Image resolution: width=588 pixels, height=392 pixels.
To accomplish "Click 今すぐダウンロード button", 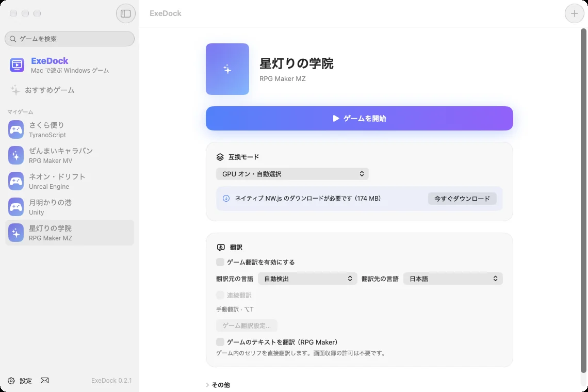I will click(x=462, y=199).
